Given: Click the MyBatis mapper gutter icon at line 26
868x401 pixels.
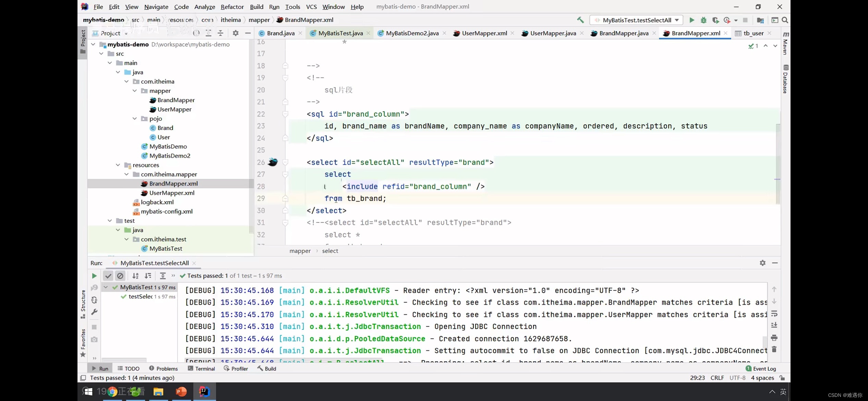Looking at the screenshot, I should click(273, 162).
